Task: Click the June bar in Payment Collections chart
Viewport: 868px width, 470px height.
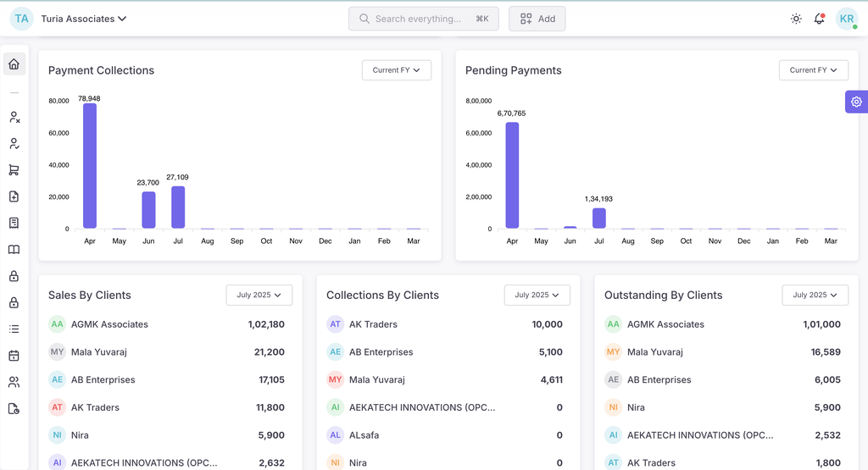Action: pos(148,210)
